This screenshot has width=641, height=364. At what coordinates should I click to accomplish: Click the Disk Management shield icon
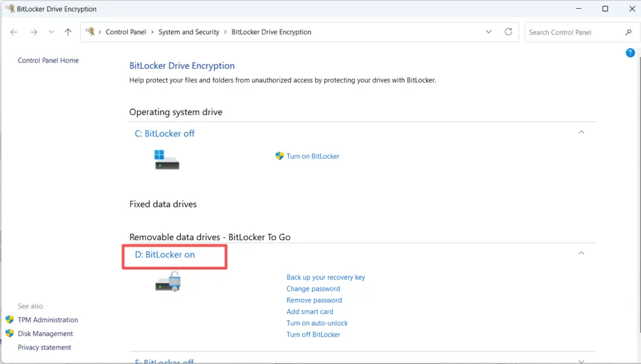pos(11,333)
